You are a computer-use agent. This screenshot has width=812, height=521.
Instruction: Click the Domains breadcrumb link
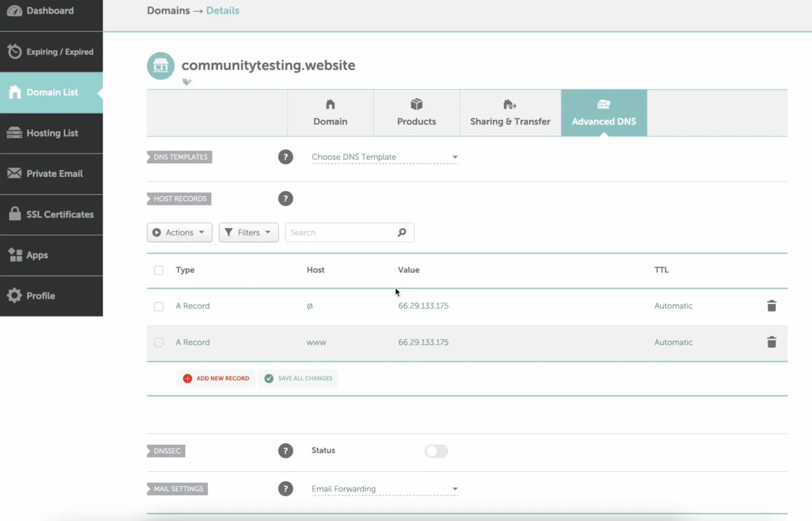pyautogui.click(x=168, y=10)
